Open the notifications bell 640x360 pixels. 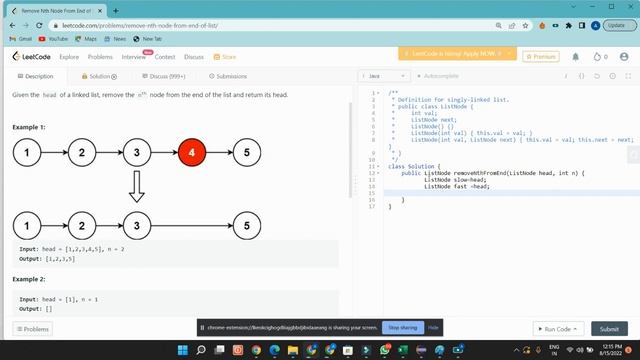pyautogui.click(x=576, y=57)
